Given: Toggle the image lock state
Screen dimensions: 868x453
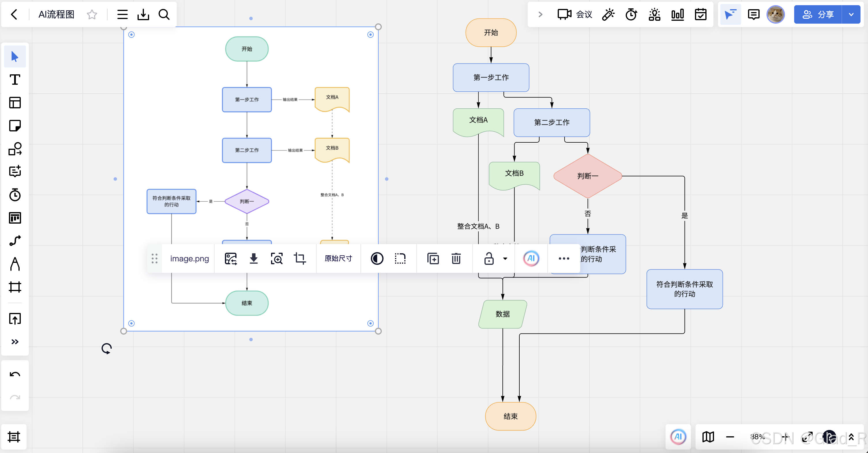Looking at the screenshot, I should tap(489, 258).
